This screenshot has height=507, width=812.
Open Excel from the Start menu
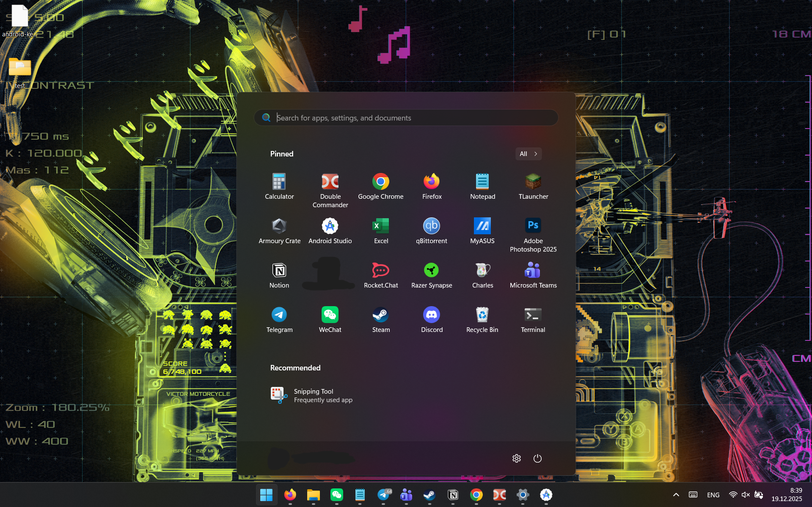click(381, 231)
